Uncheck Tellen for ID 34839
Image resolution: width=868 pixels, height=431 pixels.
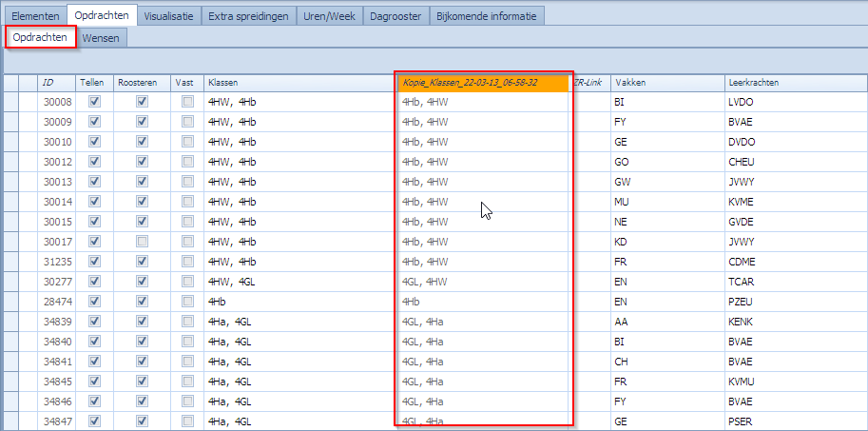pos(95,322)
